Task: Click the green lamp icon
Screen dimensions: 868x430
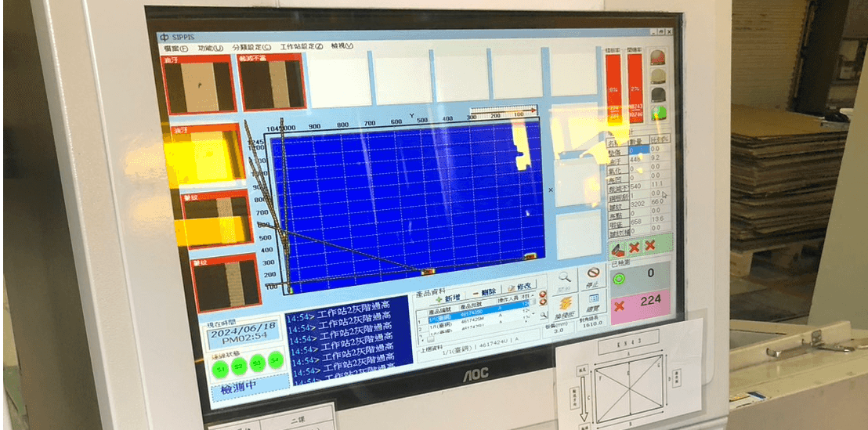Action: (658, 112)
